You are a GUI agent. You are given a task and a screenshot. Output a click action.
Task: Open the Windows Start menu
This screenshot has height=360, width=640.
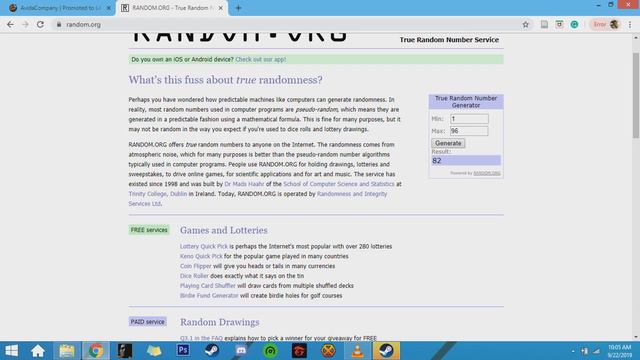[11, 351]
